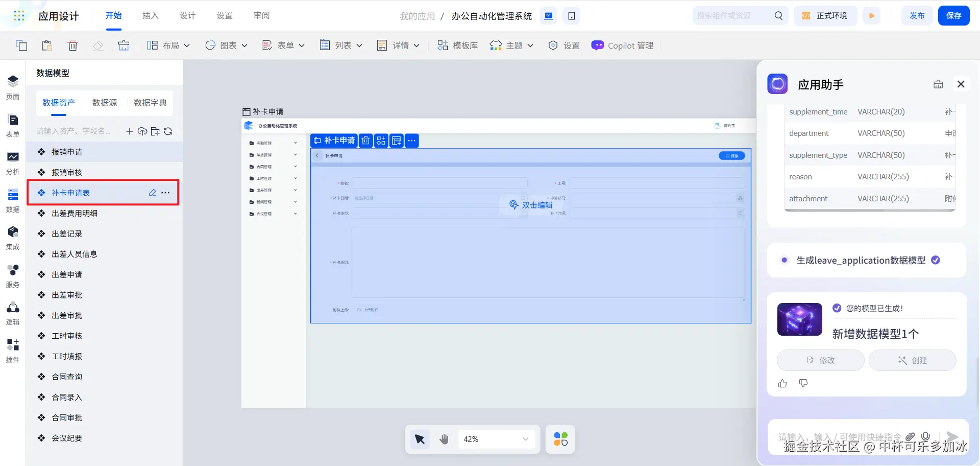This screenshot has width=980, height=466.
Task: Click the 创建 button in assistant
Action: [x=912, y=360]
